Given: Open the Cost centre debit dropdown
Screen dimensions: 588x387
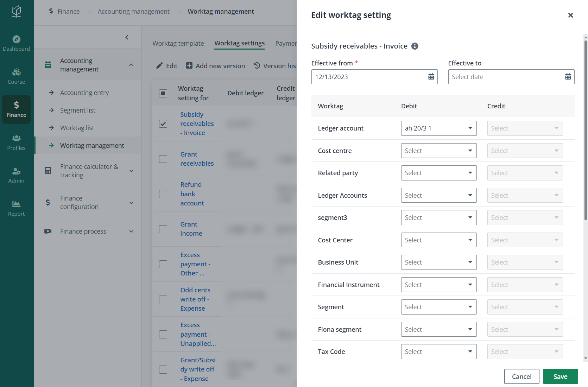Looking at the screenshot, I should click(439, 151).
